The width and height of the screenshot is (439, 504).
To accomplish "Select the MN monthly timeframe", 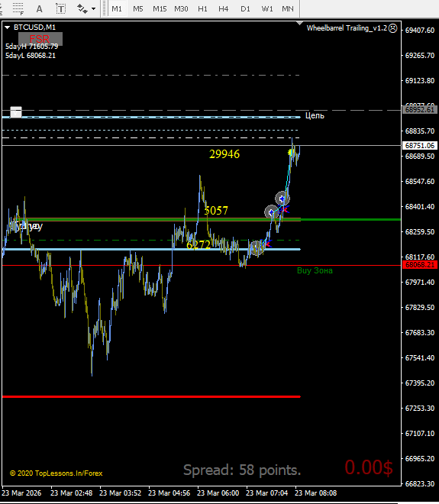I will 288,8.
